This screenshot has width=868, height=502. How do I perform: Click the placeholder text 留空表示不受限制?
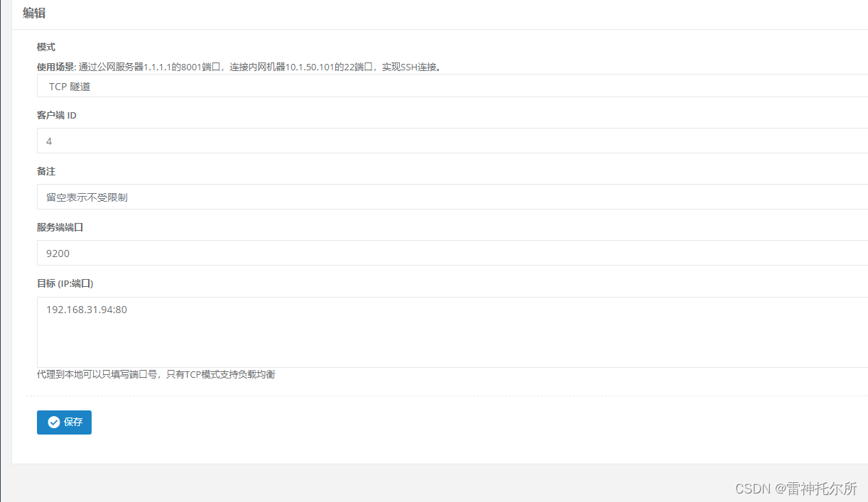pos(87,197)
